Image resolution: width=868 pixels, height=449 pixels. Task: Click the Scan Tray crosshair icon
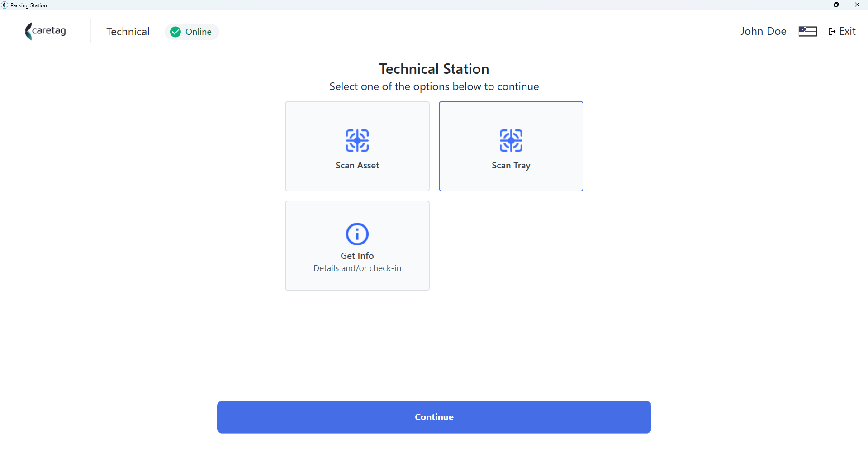[511, 141]
